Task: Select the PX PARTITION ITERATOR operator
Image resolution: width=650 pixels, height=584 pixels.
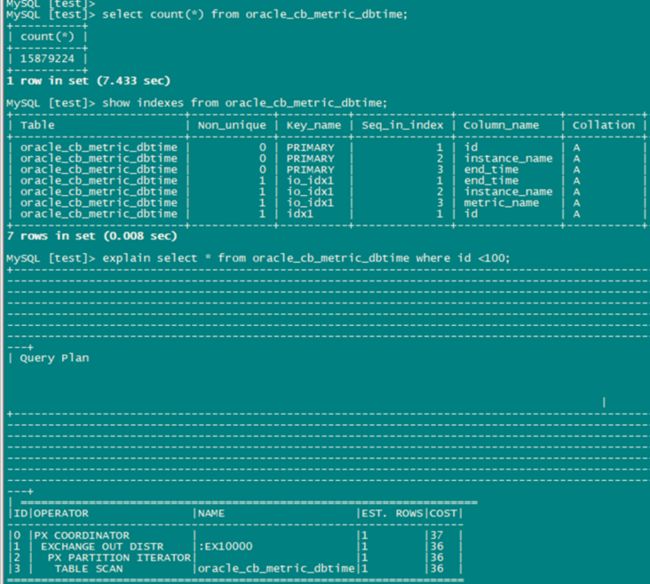Action: tap(119, 557)
